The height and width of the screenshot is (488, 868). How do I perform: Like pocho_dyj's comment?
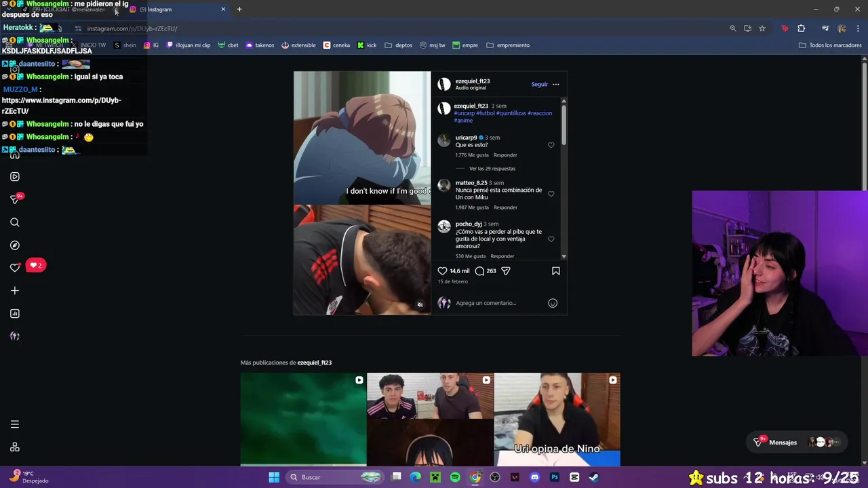(551, 239)
